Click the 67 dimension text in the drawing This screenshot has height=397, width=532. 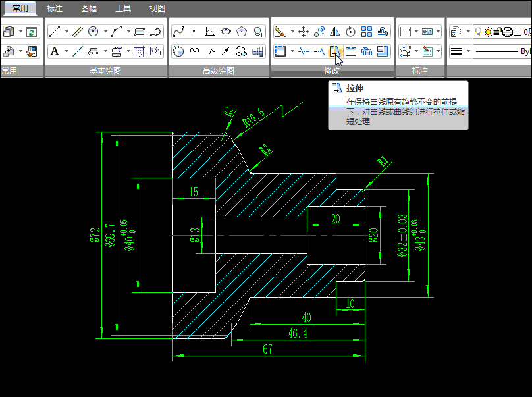click(268, 349)
